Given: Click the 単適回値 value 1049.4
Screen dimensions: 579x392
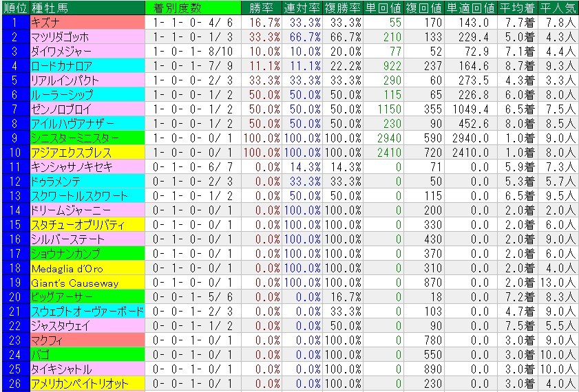Looking at the screenshot, I should 471,109.
